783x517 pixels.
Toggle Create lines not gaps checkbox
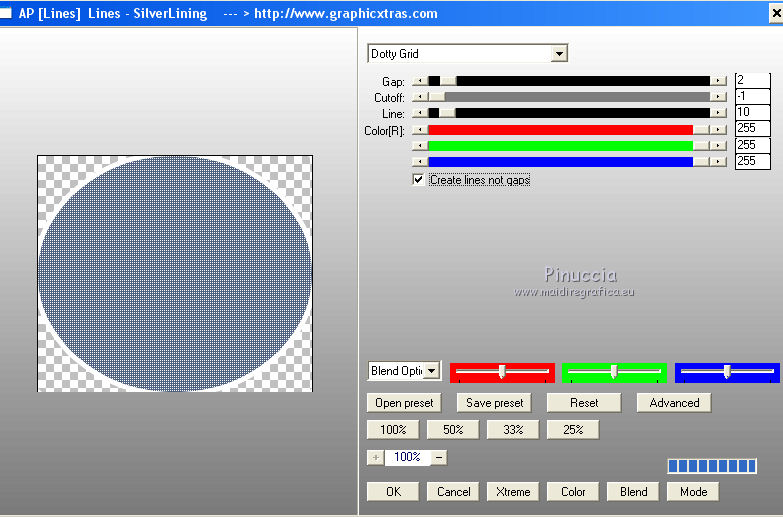(418, 179)
